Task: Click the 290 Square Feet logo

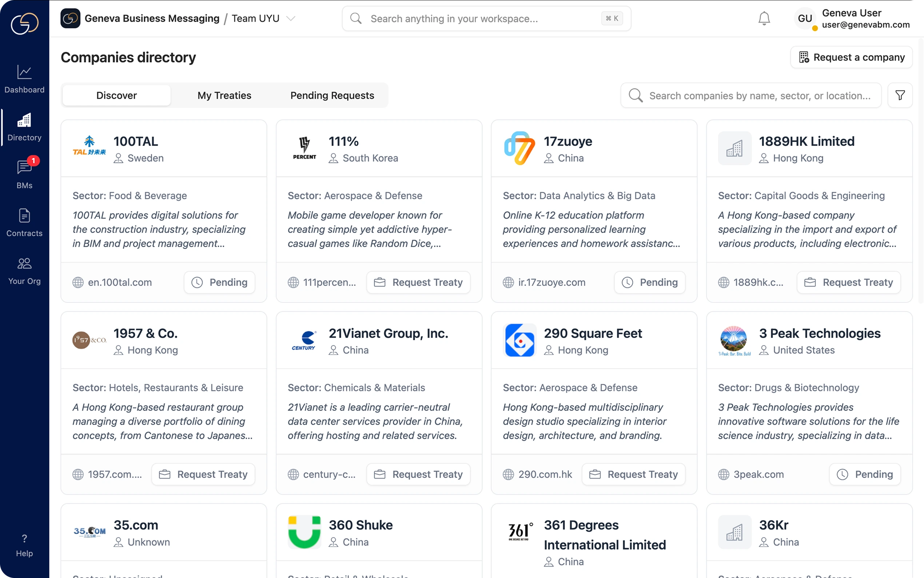Action: pyautogui.click(x=519, y=340)
